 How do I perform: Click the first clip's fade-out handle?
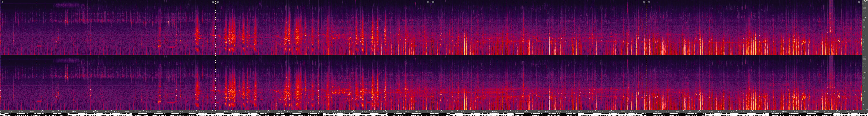(x=213, y=2)
